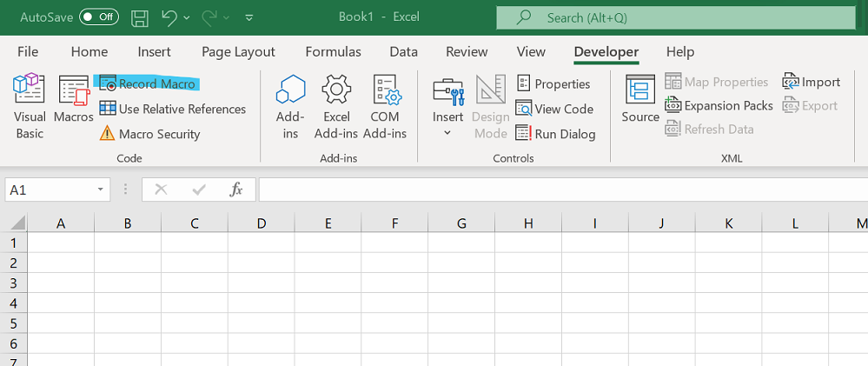Open the Macros list
Screen dimensions: 868x366
(x=74, y=100)
